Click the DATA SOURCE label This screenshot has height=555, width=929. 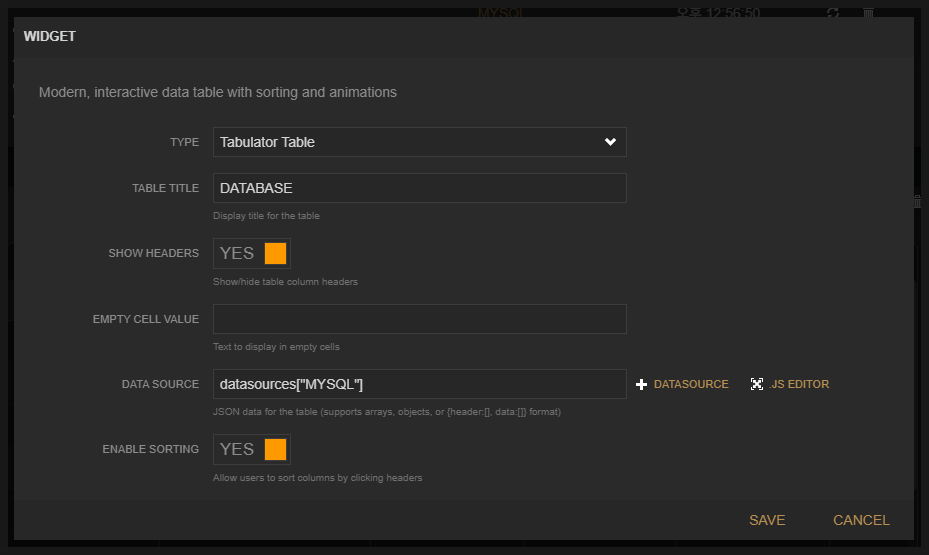160,384
